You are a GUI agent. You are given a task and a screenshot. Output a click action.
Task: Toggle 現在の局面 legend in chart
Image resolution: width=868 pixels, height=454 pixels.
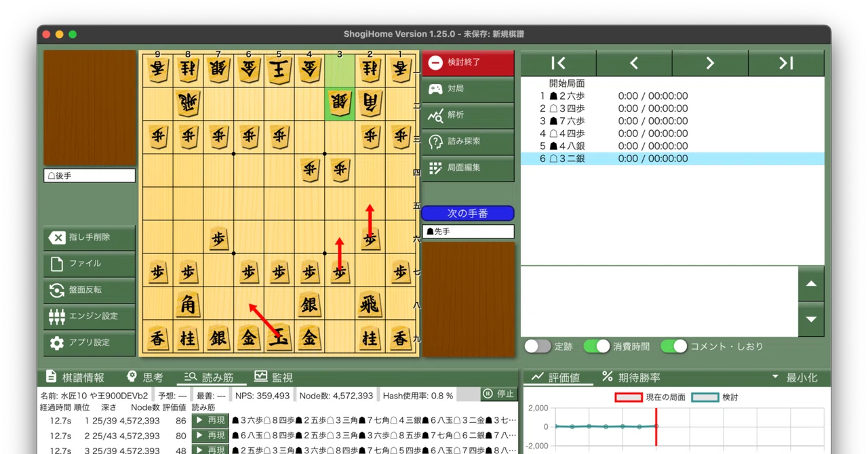pyautogui.click(x=650, y=397)
